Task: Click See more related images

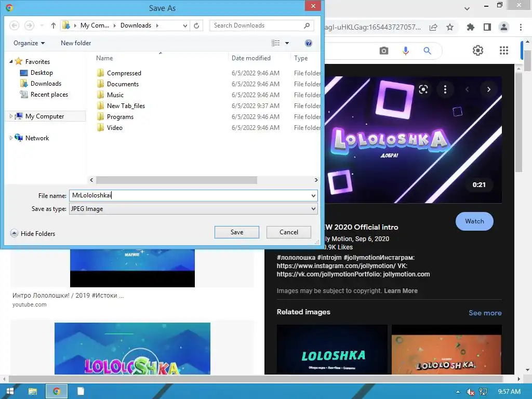Action: [485, 313]
